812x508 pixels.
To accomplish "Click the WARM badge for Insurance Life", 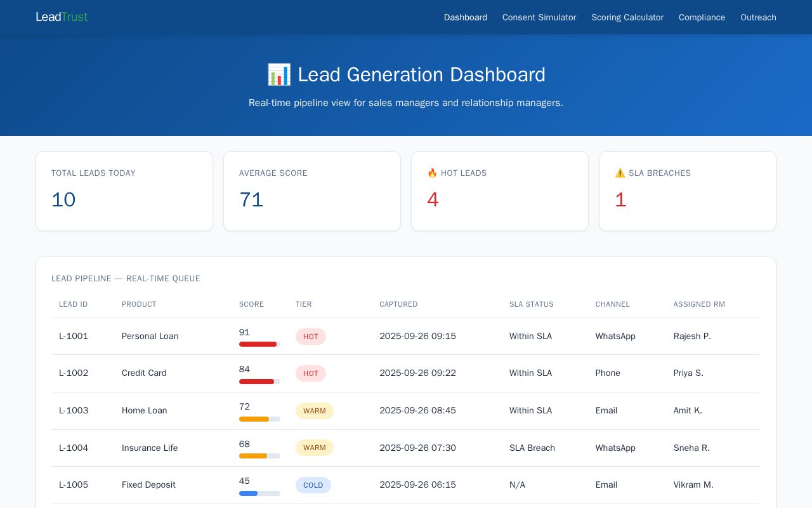I will [315, 448].
